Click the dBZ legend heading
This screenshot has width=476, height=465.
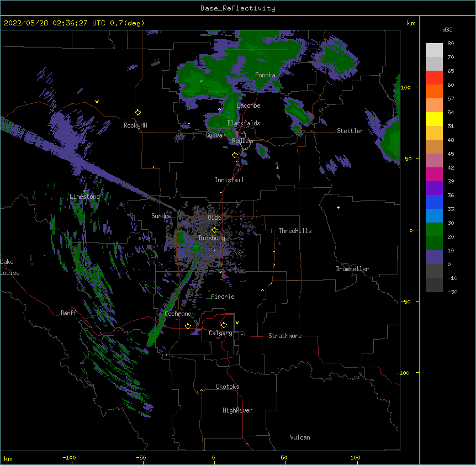[x=447, y=29]
